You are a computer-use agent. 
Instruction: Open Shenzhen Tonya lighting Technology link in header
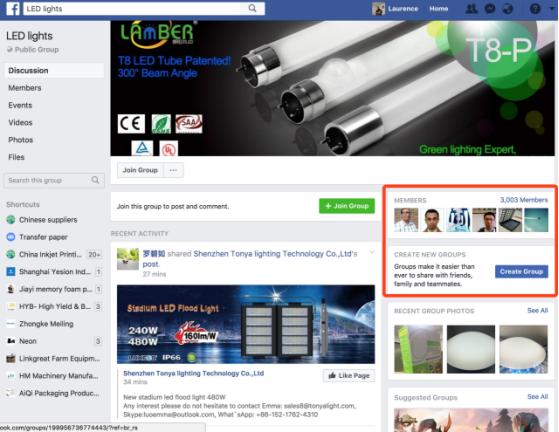pyautogui.click(x=273, y=254)
